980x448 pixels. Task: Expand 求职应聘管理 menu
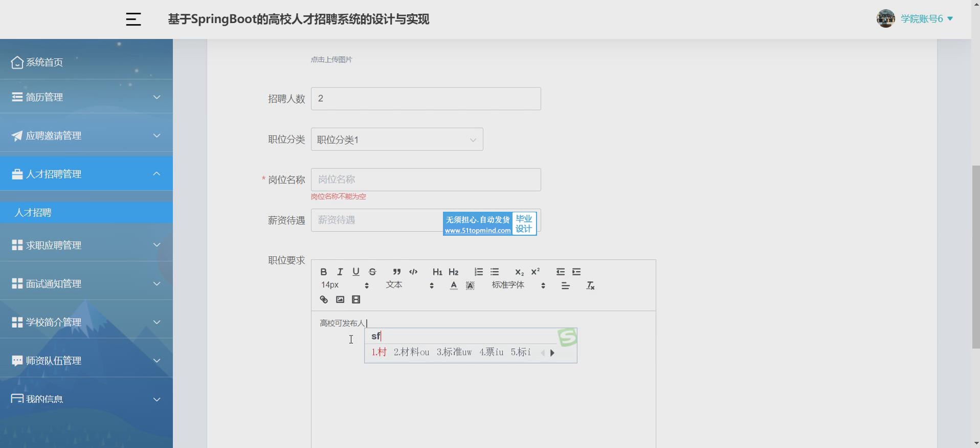tap(86, 245)
